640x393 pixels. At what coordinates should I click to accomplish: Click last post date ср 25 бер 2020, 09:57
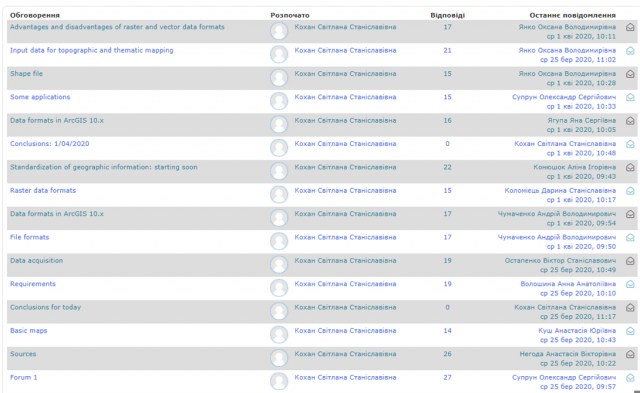(578, 387)
